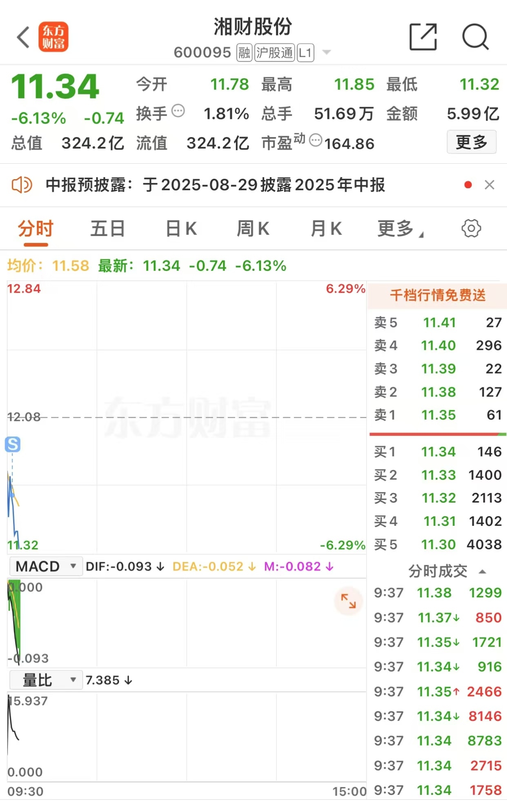This screenshot has width=507, height=812.
Task: Open the search magnifier icon
Action: coord(476,37)
